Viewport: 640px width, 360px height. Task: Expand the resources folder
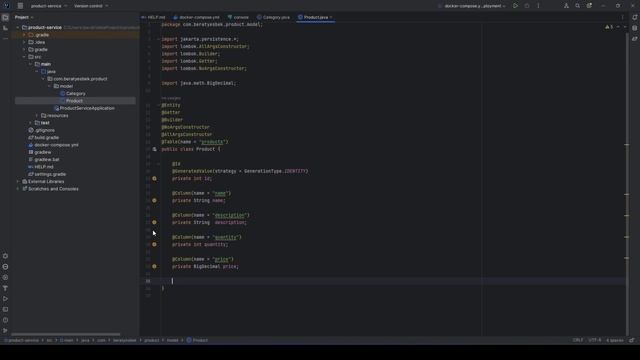coord(37,116)
